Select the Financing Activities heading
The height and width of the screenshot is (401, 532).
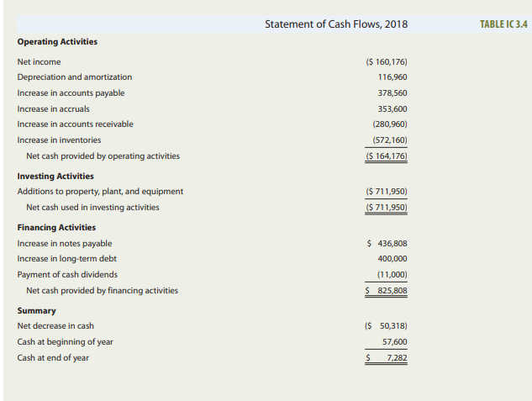[56, 227]
